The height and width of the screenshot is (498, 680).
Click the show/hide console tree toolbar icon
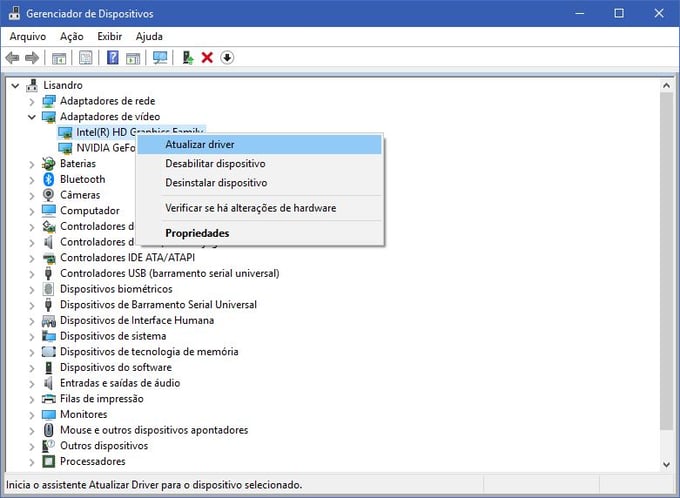coord(59,58)
